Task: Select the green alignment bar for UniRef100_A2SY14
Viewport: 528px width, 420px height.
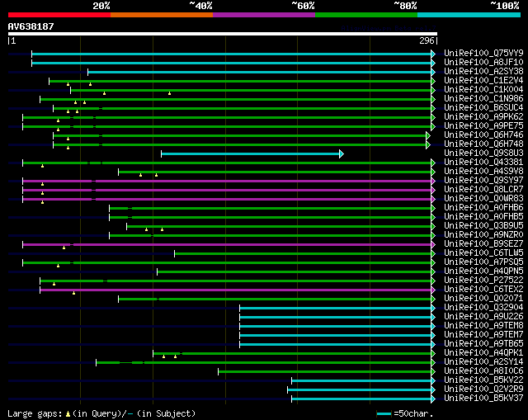Action: 264,362
